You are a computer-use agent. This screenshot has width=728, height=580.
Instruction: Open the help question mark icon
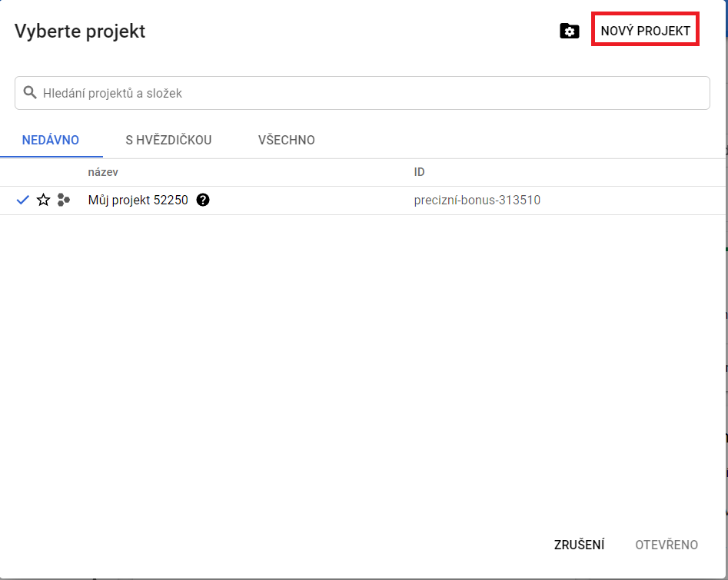click(203, 201)
